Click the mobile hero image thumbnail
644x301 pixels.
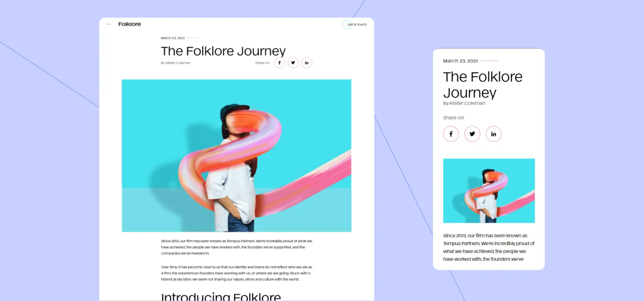(x=489, y=191)
